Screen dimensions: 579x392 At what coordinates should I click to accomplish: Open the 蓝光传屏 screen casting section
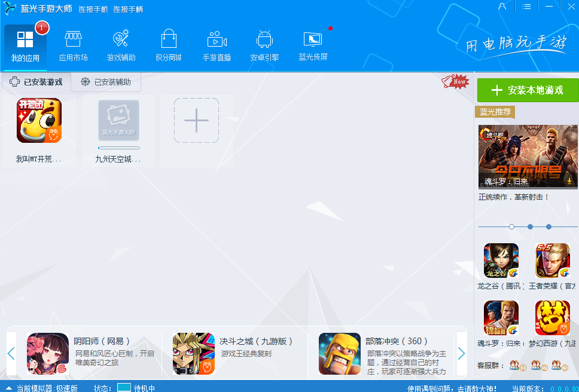click(313, 46)
